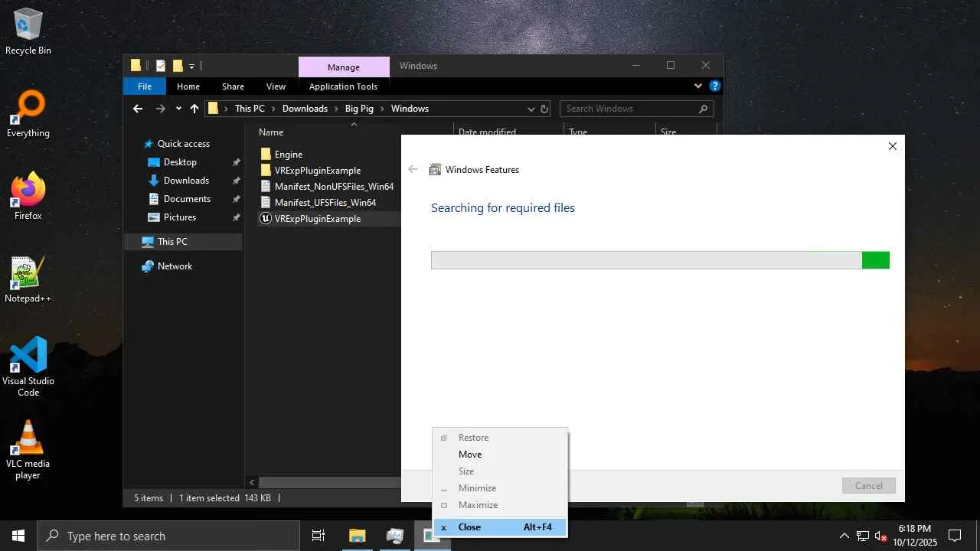Close the Windows Features dialog with X

click(x=892, y=146)
